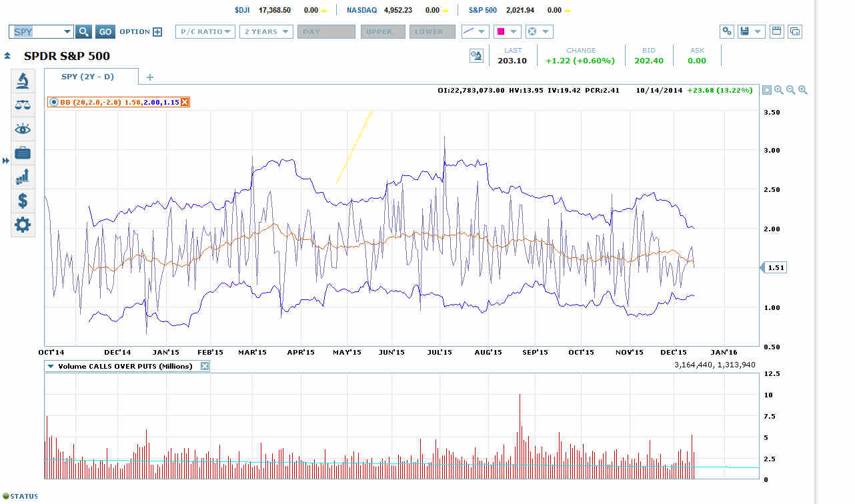The height and width of the screenshot is (504, 855).
Task: Click the JUL'15 axis label
Action: [440, 352]
